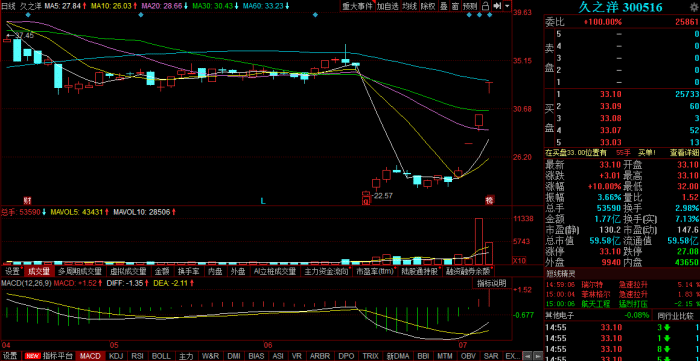
Task: Click the 财 marker at chart bottom left
Action: [27, 201]
